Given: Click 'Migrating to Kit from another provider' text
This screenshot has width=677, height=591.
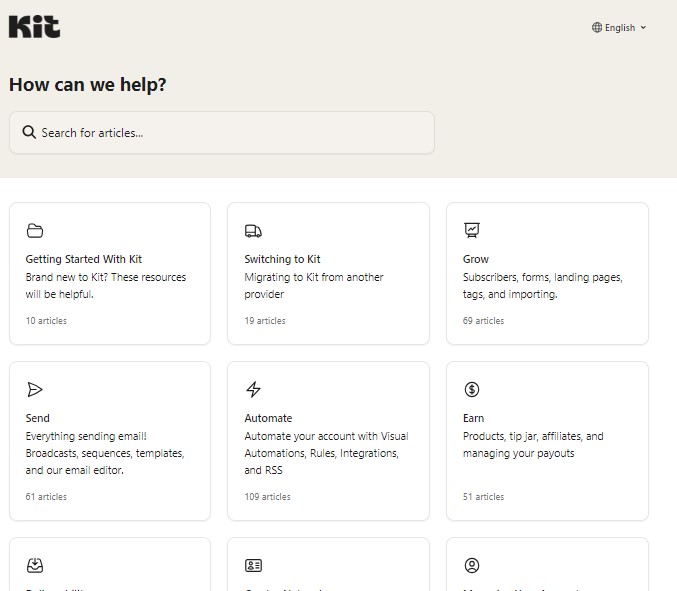Looking at the screenshot, I should click(314, 286).
